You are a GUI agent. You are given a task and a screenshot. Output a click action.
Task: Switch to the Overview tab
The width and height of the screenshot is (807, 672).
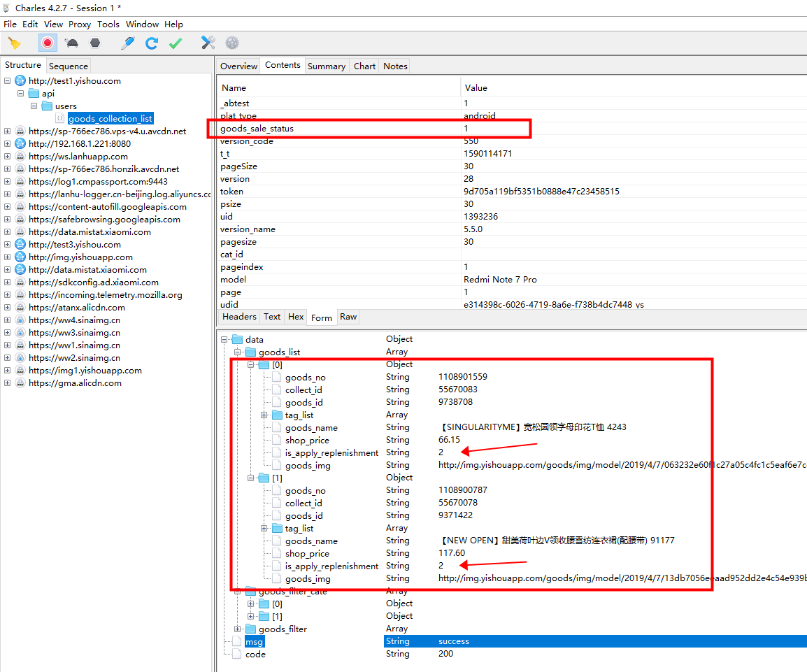pyautogui.click(x=238, y=66)
